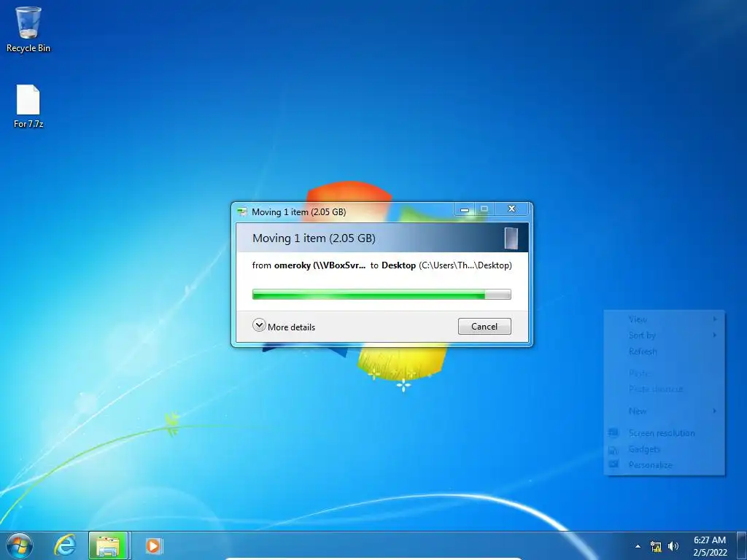Open the Windows Explorer taskbar button
Image resolution: width=747 pixels, height=560 pixels.
pos(108,545)
